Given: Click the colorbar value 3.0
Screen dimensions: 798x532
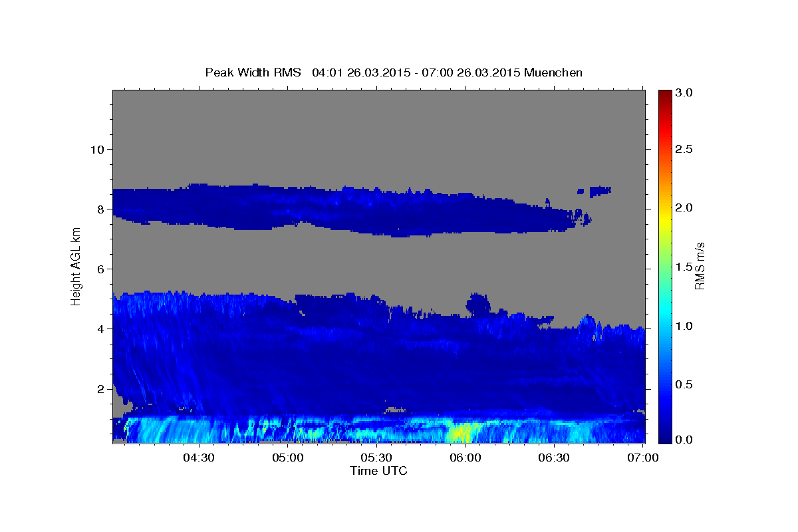Looking at the screenshot, I should [685, 92].
